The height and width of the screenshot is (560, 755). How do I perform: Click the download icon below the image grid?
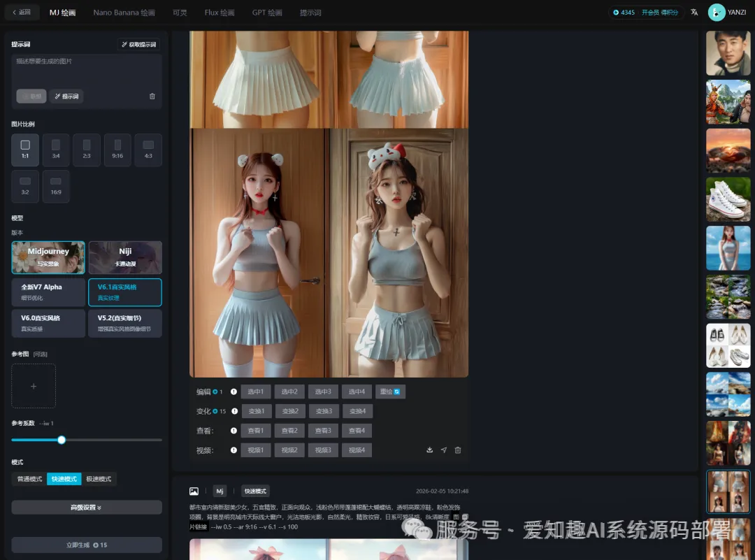[429, 450]
